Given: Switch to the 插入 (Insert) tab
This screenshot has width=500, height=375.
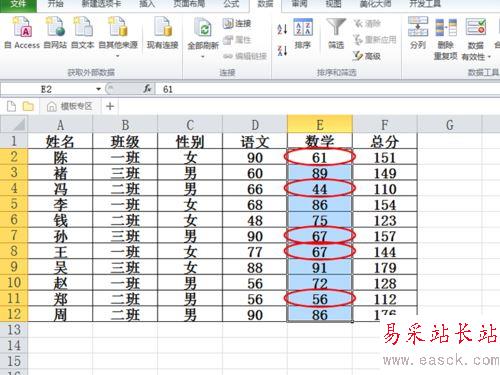Looking at the screenshot, I should coord(147,4).
